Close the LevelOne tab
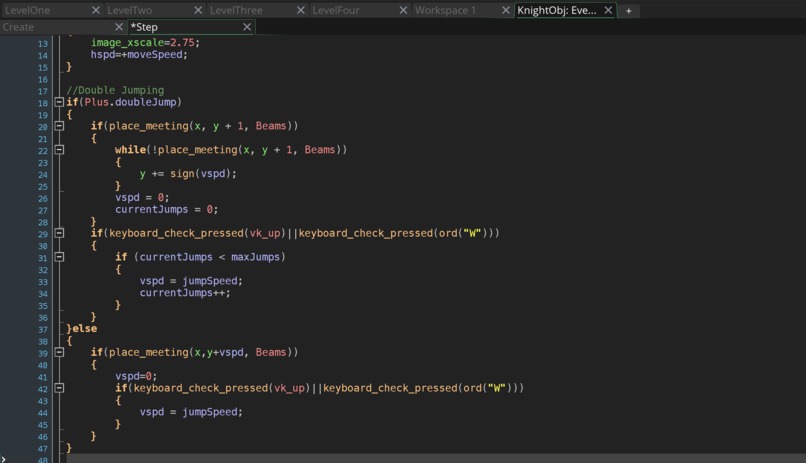Viewport: 806px width, 463px height. point(96,10)
